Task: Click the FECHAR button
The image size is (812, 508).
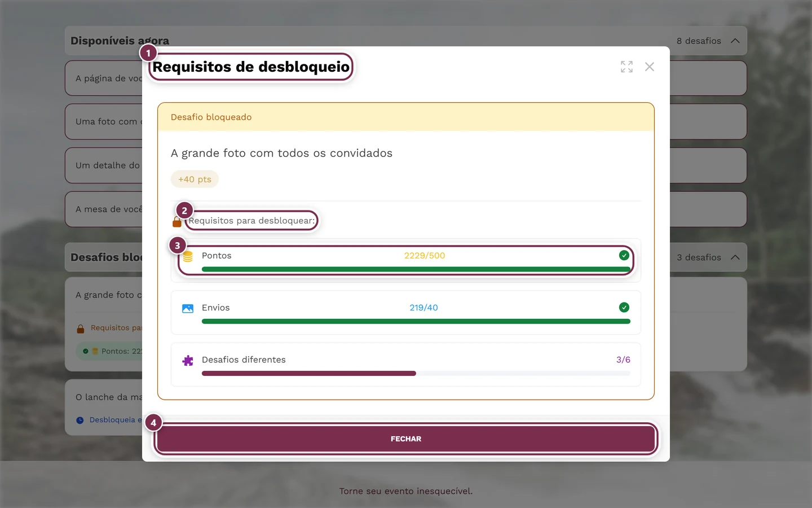Action: tap(406, 439)
